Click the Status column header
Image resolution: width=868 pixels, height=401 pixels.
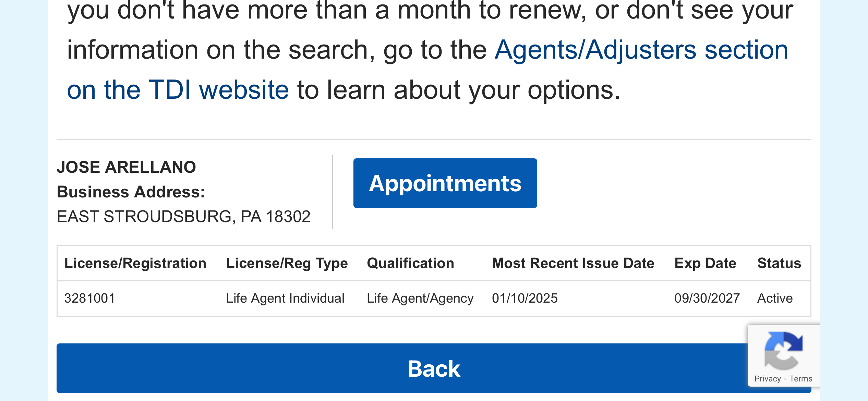(x=779, y=263)
